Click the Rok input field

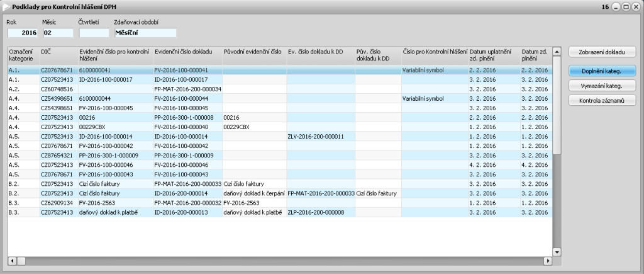pos(23,33)
